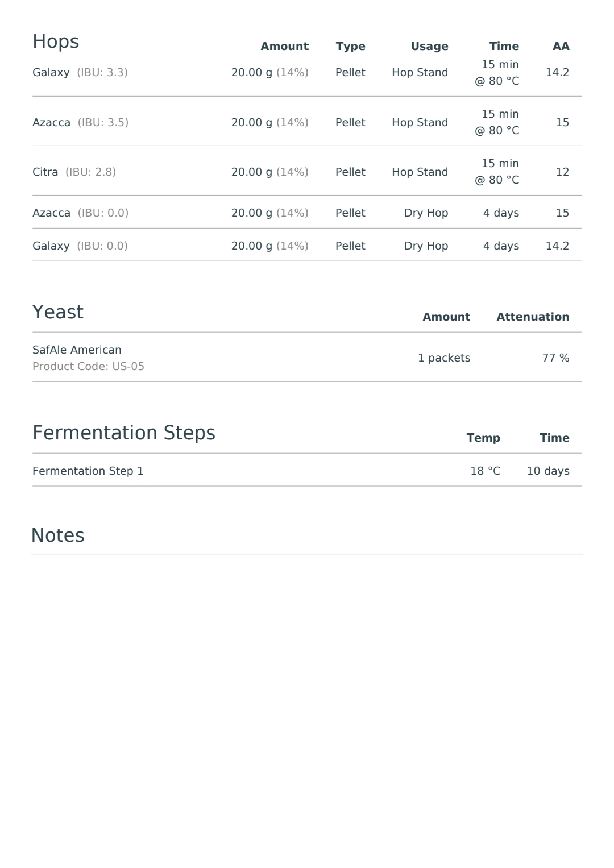Click the Hops section heading

tap(56, 42)
